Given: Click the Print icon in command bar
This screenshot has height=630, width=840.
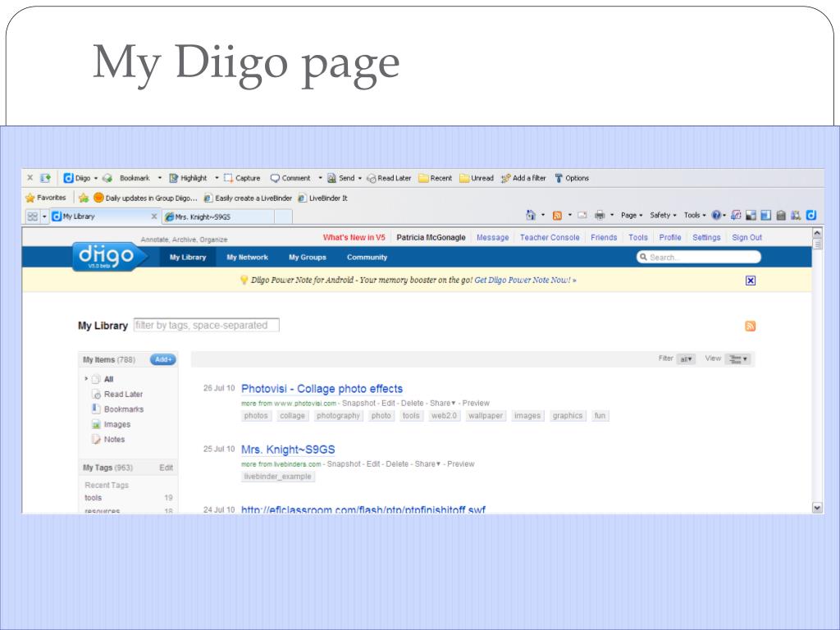Looking at the screenshot, I should 600,216.
